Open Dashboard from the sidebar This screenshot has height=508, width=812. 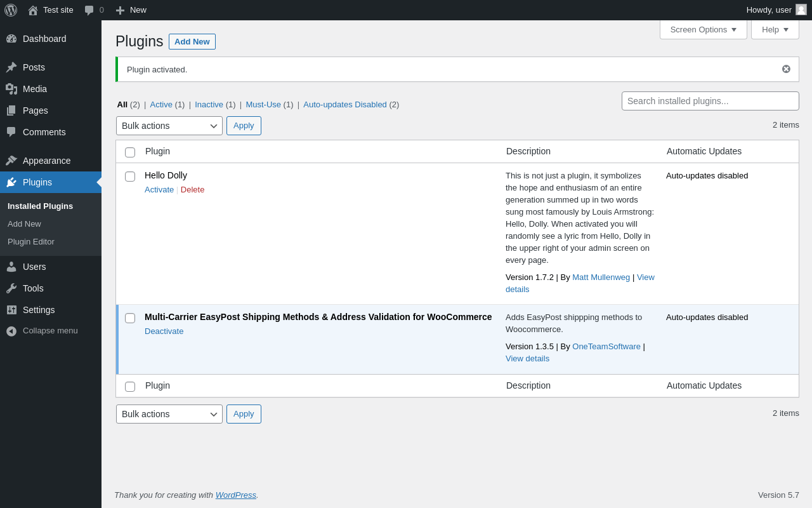coord(44,39)
